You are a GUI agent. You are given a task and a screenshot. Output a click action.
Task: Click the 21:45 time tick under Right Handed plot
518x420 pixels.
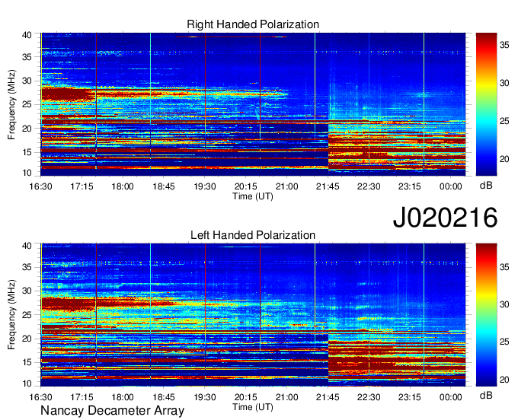[328, 186]
